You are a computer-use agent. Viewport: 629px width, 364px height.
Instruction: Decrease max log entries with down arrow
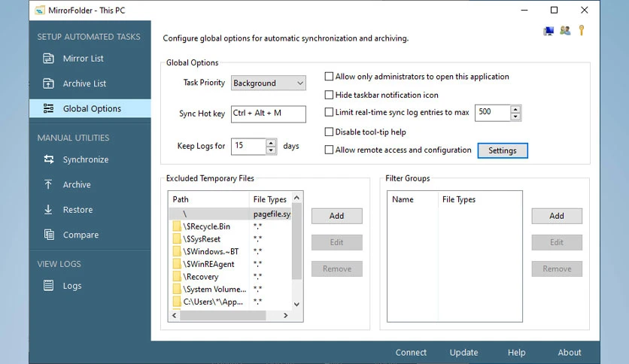tap(515, 117)
